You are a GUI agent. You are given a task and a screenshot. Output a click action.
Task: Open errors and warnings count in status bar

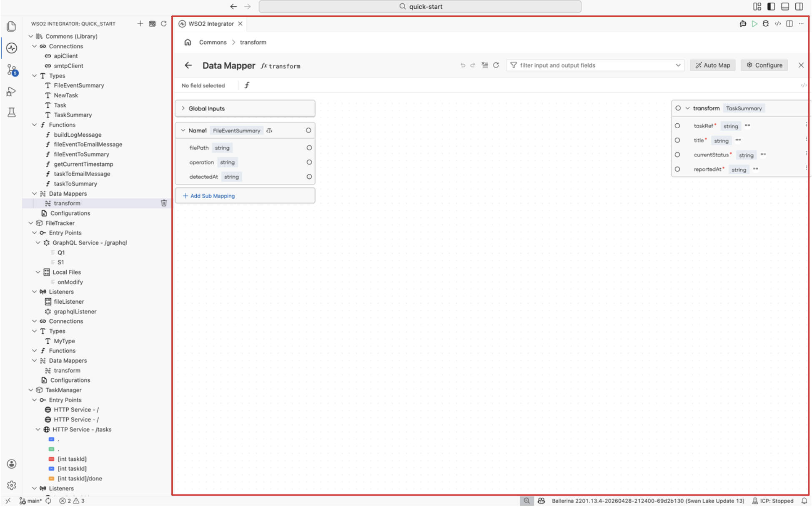[x=72, y=501]
